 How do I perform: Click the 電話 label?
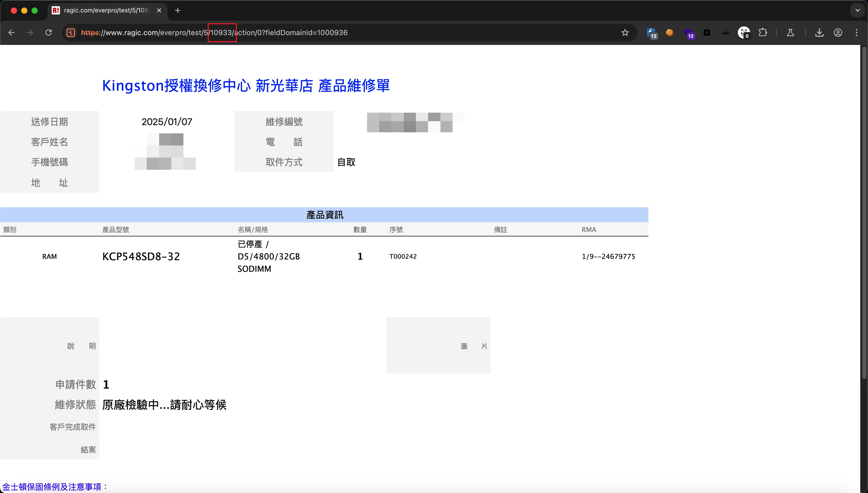pos(284,142)
